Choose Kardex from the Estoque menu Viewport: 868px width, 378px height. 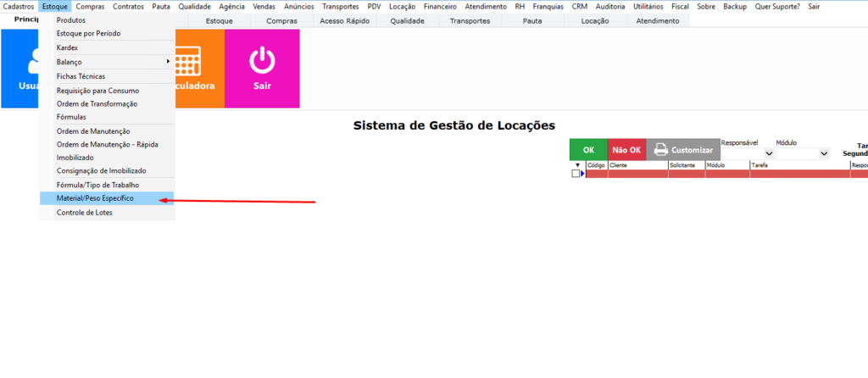[68, 47]
